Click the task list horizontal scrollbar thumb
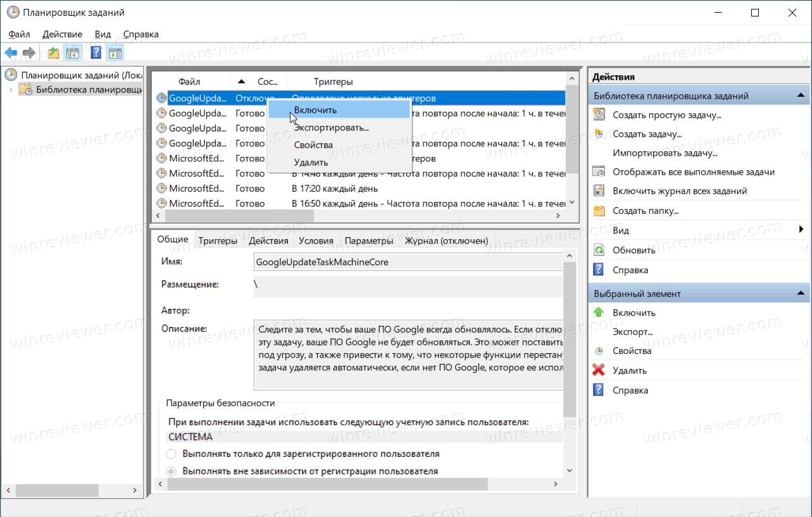 pyautogui.click(x=239, y=216)
